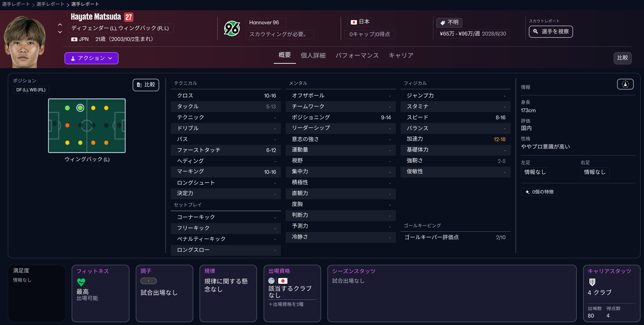The image size is (644, 325).
Task: Go to next player with down chevron
Action: pos(60,32)
